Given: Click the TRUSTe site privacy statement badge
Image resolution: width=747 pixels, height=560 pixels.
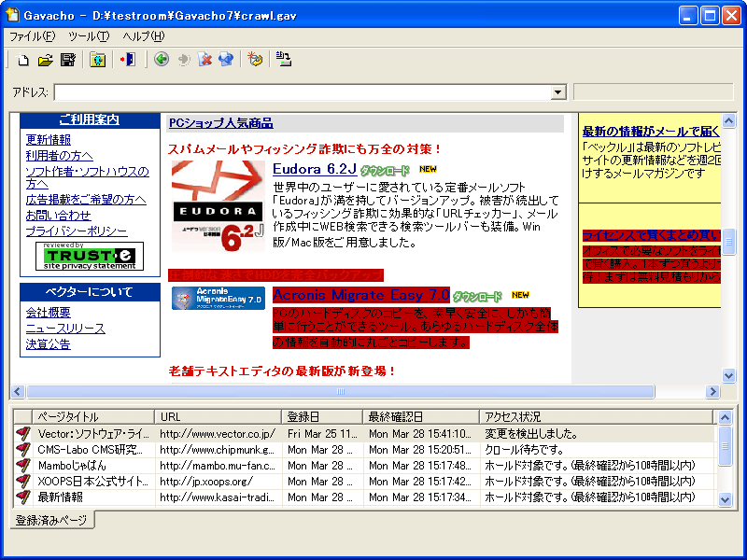Looking at the screenshot, I should click(x=90, y=256).
